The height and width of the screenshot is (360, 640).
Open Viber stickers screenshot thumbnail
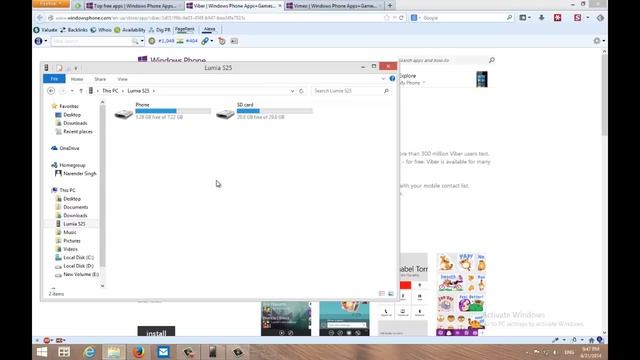pos(461,295)
